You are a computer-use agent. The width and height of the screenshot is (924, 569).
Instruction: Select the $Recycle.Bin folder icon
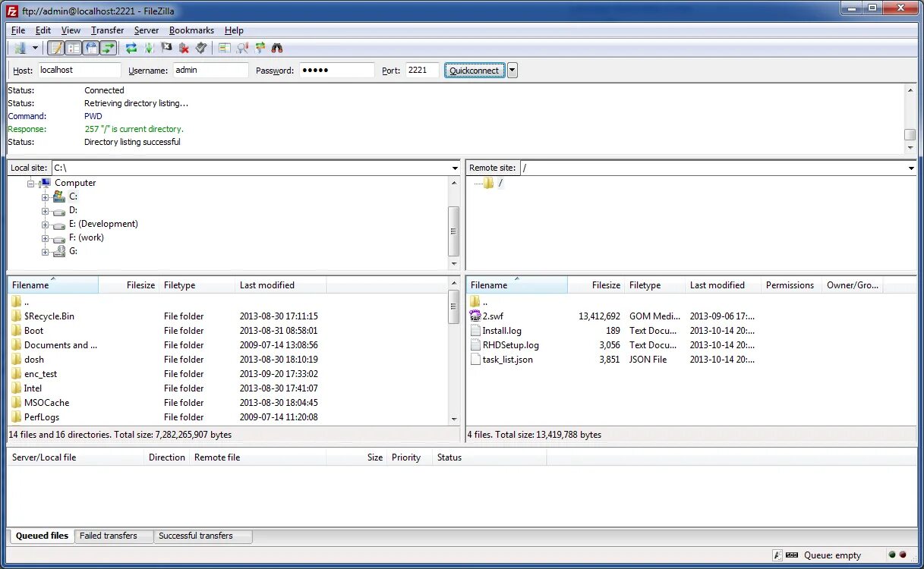(17, 316)
